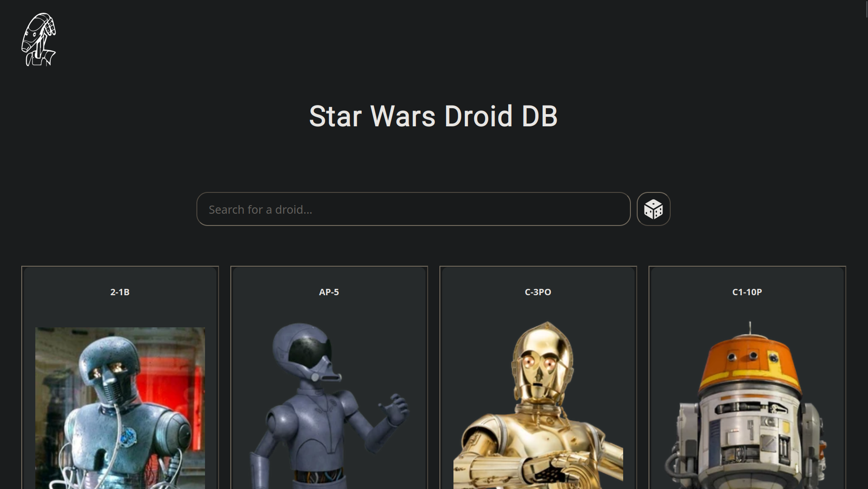Image resolution: width=868 pixels, height=489 pixels.
Task: Click the 'Star Wars Droid DB' heading
Action: [433, 116]
